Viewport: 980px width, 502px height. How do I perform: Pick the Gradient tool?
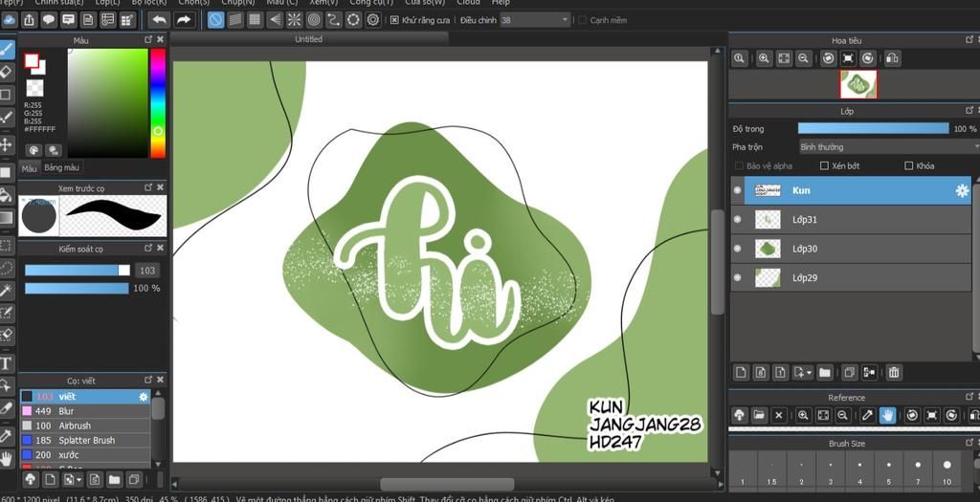tap(7, 218)
